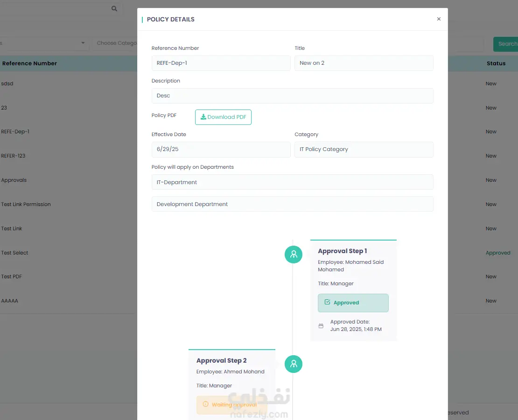Click the Approval Step 1 user avatar
Screen dimensions: 518x420
[x=294, y=255]
